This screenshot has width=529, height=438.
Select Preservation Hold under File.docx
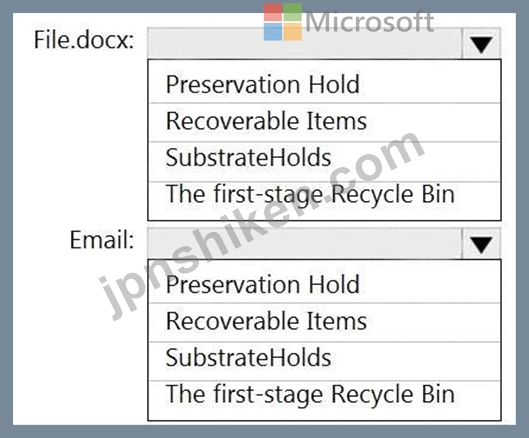324,84
